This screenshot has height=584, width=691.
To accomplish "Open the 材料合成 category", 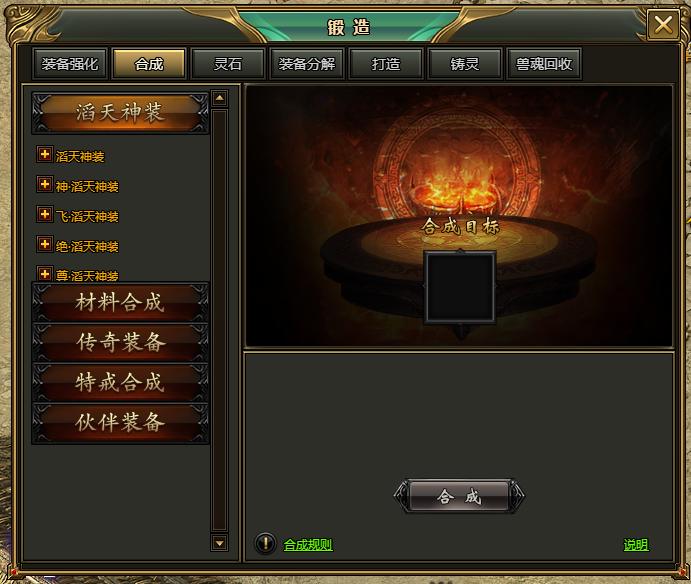I will (120, 302).
